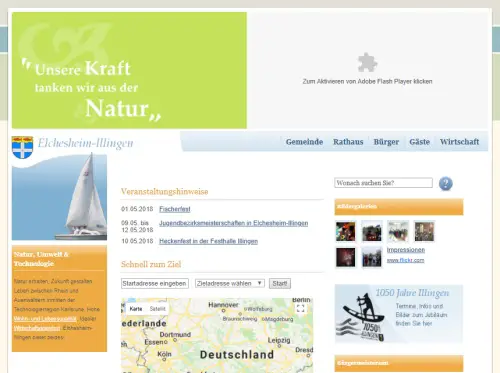
Task: Click the blue question mark help icon
Action: [446, 184]
